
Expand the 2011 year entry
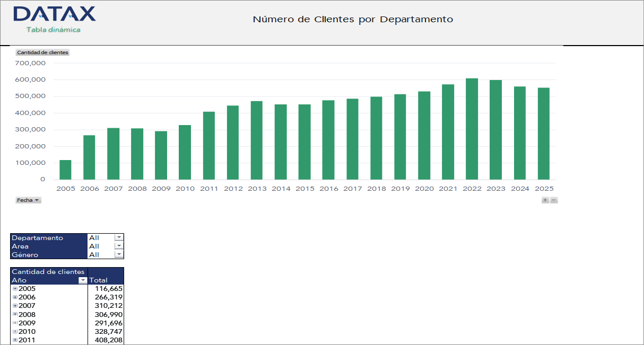coord(14,340)
